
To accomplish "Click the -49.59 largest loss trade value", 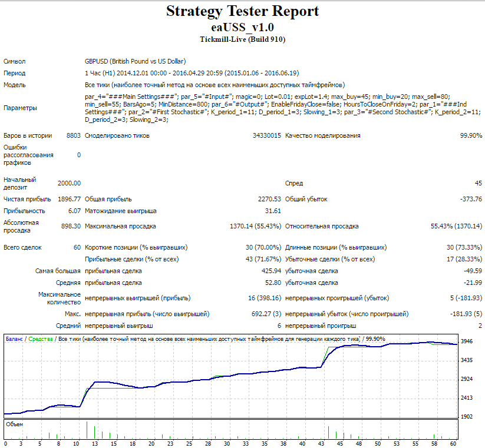I will click(473, 271).
